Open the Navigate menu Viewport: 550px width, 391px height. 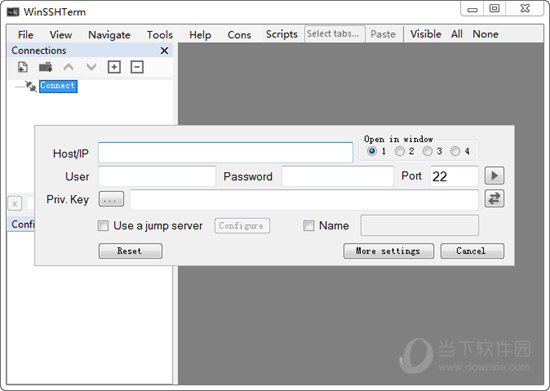coord(109,35)
